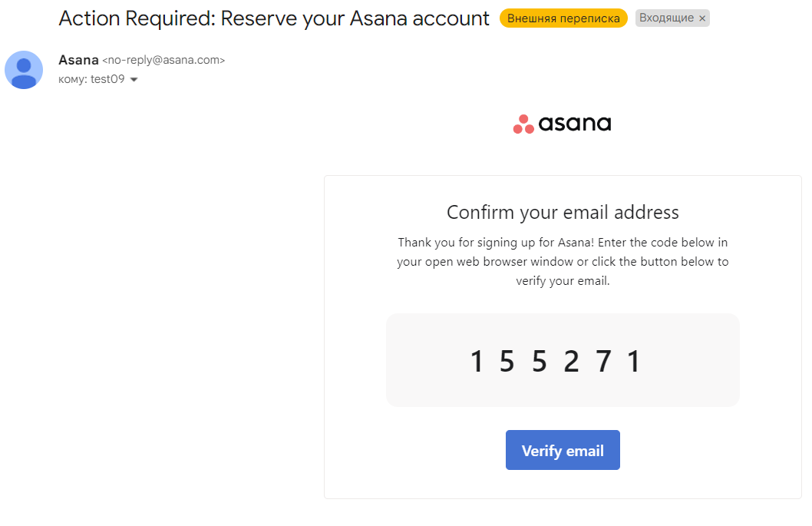Click the first 5 in the code
The height and width of the screenshot is (526, 812).
[507, 361]
